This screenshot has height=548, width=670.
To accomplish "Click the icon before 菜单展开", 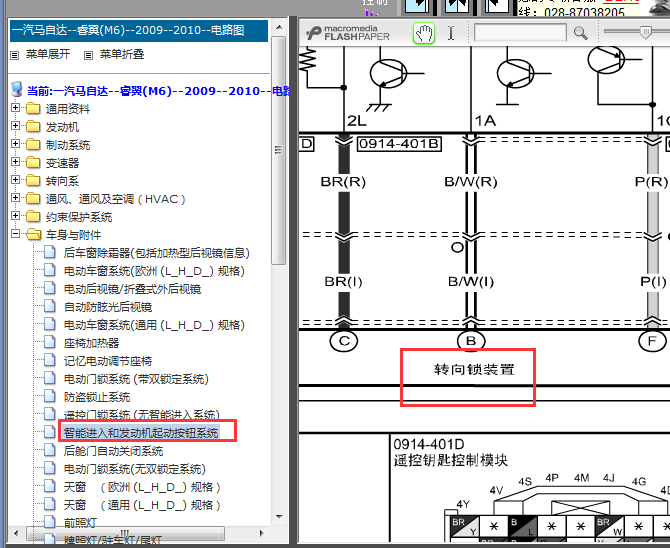I will click(x=15, y=55).
